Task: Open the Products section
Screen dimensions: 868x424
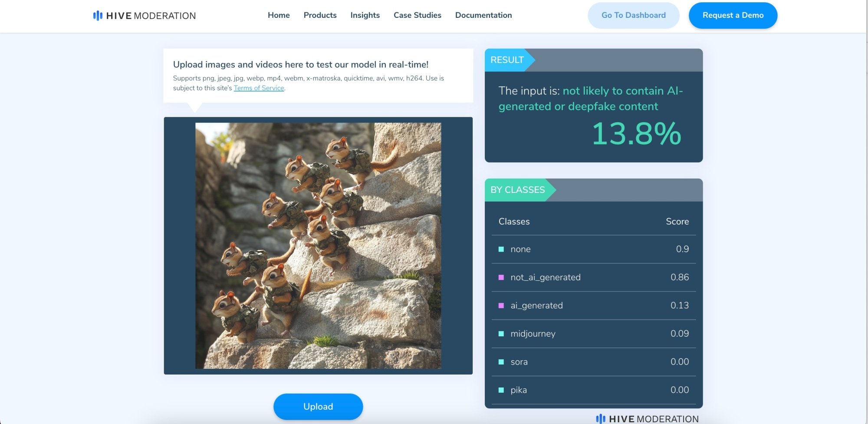Action: [x=320, y=15]
